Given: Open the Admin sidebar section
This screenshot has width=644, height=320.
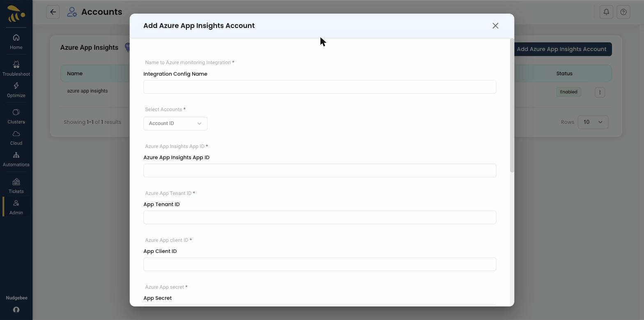Looking at the screenshot, I should pyautogui.click(x=16, y=207).
